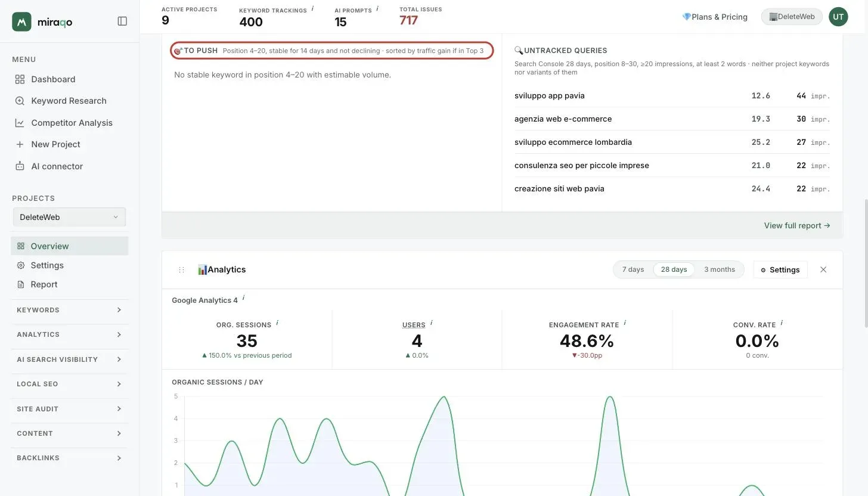868x496 pixels.
Task: Click info icon next to Google Analytics 4
Action: (243, 298)
